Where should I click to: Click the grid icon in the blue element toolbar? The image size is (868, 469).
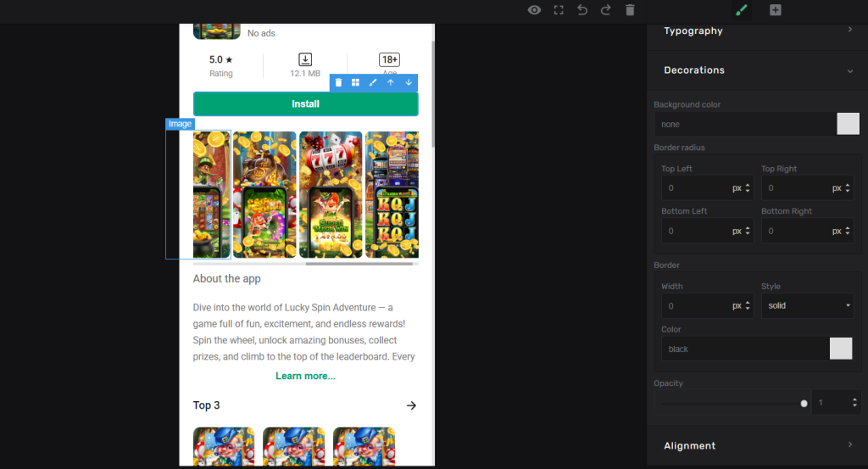356,82
